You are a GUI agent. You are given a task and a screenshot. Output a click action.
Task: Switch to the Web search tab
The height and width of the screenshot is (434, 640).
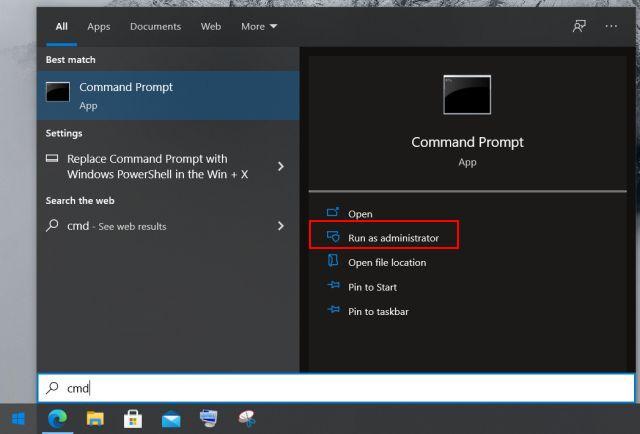pos(211,27)
